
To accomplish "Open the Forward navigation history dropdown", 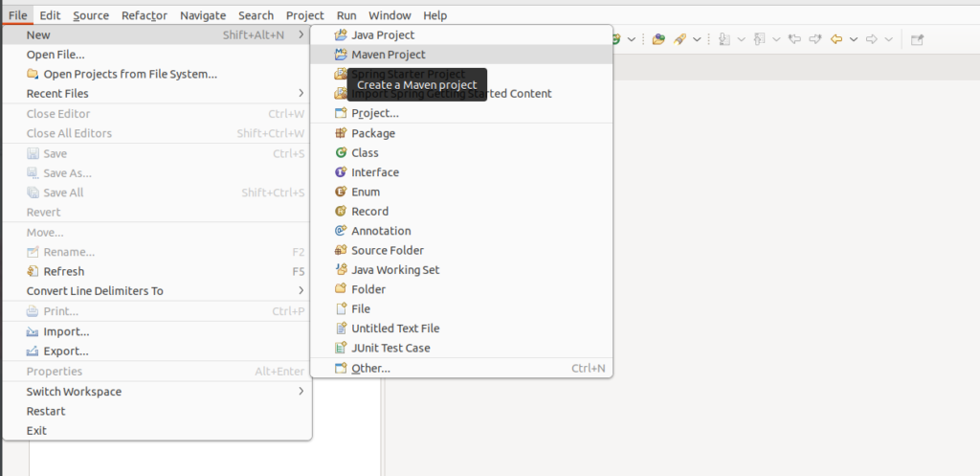I will coord(888,39).
